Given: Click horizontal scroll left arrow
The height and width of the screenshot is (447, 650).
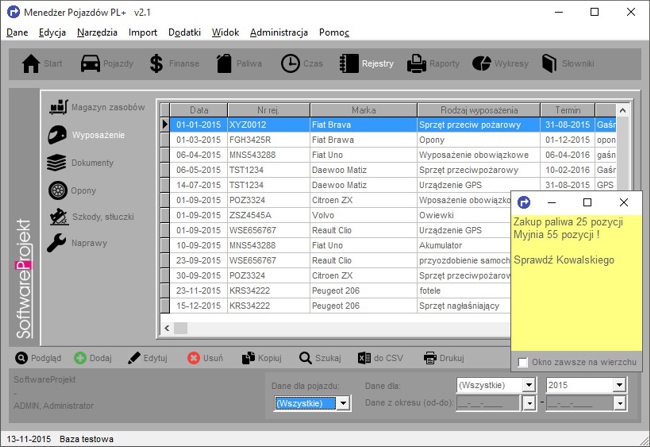Looking at the screenshot, I should 167,328.
